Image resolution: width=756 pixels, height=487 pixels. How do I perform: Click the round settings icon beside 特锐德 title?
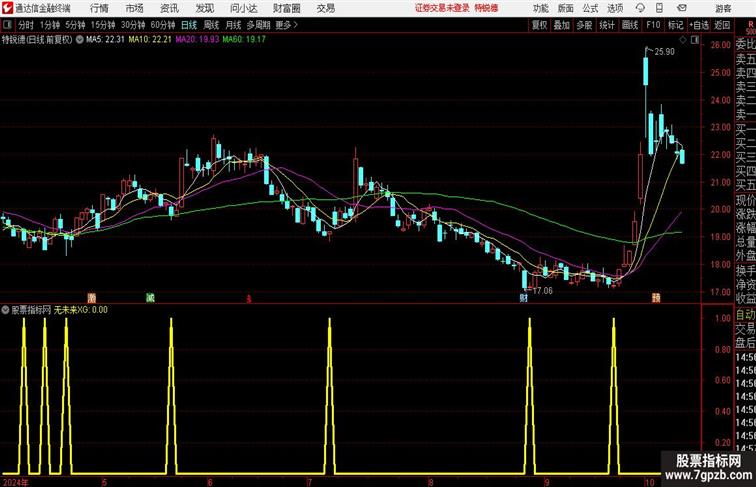point(80,40)
